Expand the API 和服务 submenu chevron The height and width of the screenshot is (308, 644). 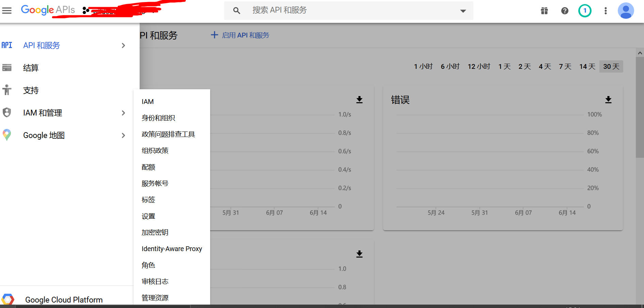pos(123,45)
